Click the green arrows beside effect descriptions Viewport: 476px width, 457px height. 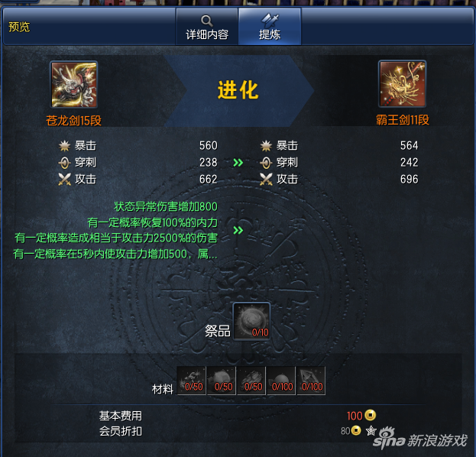pos(238,230)
